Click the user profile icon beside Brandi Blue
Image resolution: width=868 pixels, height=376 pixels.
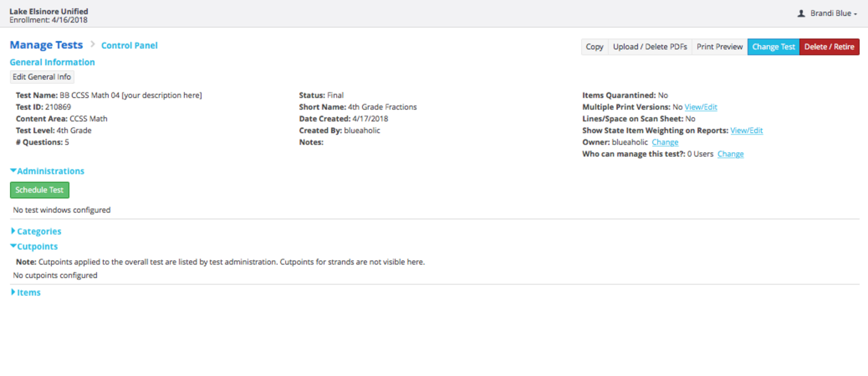801,14
